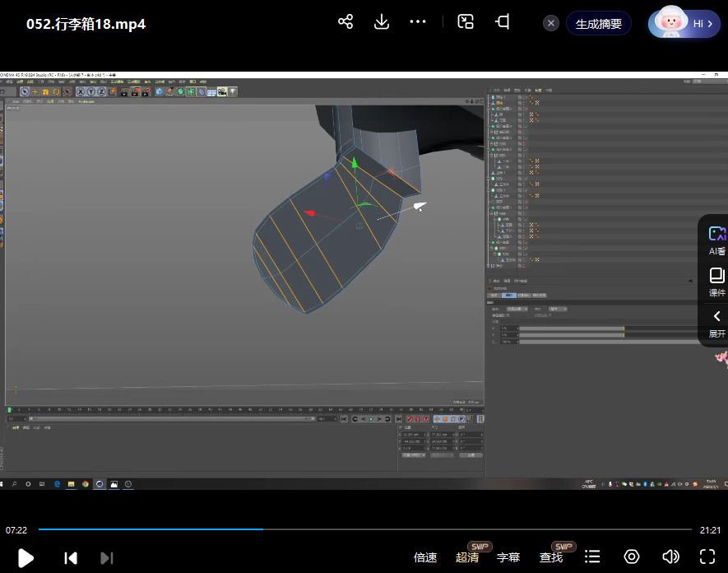Toggle the Y axis lock button
The image size is (728, 573).
coord(91,93)
